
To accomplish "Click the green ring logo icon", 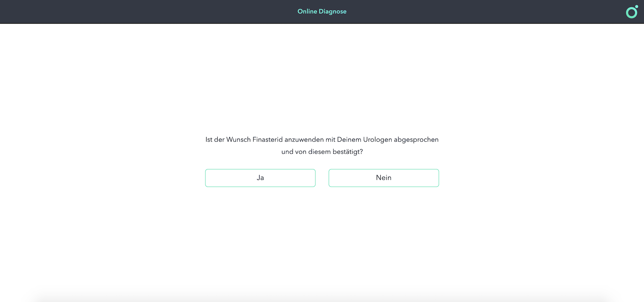I will (631, 13).
